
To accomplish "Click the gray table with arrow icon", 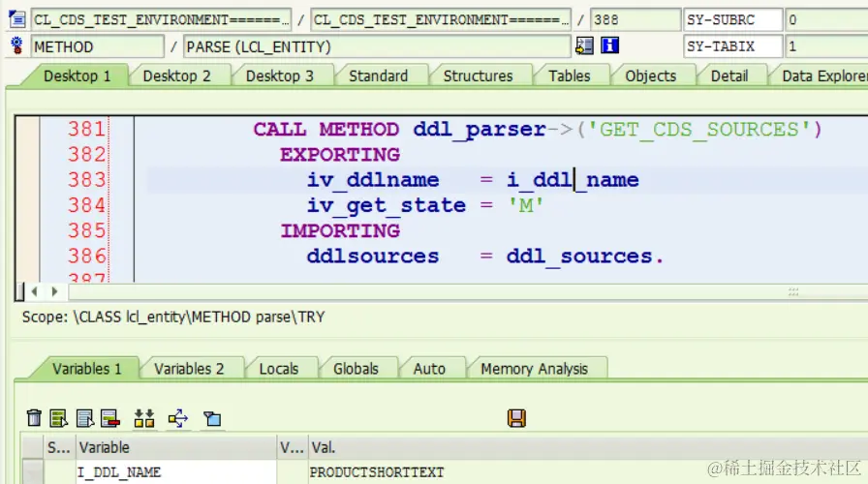I will 84,418.
